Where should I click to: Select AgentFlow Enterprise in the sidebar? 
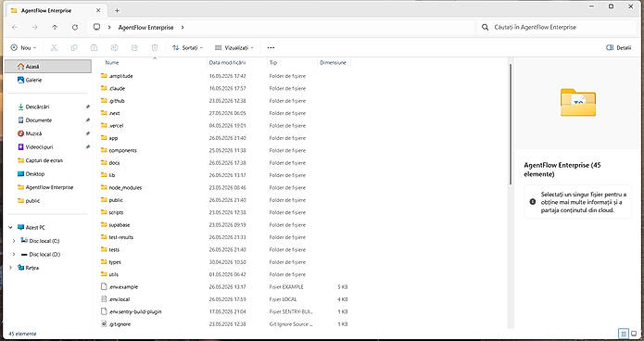[47, 187]
